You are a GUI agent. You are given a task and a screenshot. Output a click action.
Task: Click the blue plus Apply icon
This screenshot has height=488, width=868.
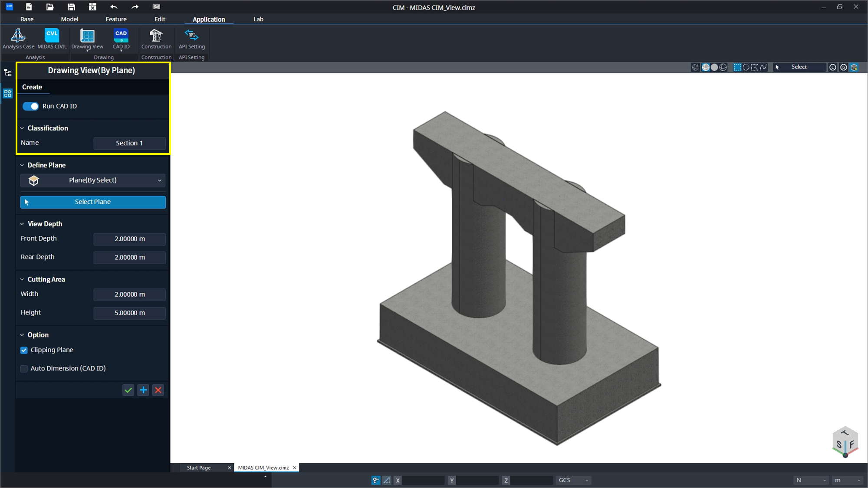tap(143, 390)
